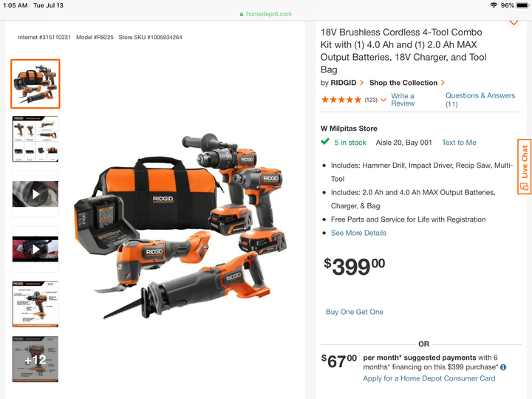Open the +12 more images thumbnail
The image size is (532, 399).
click(35, 359)
